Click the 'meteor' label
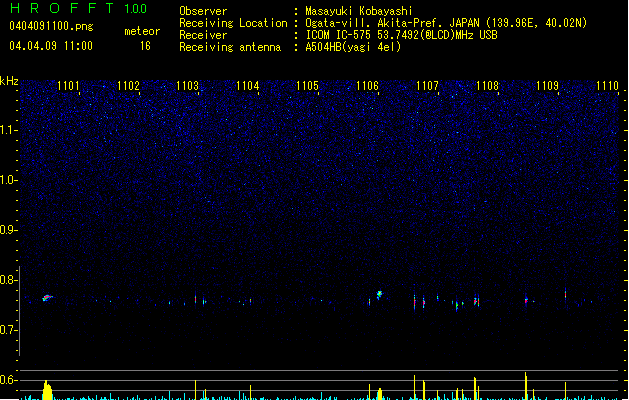629x400 pixels. [142, 31]
